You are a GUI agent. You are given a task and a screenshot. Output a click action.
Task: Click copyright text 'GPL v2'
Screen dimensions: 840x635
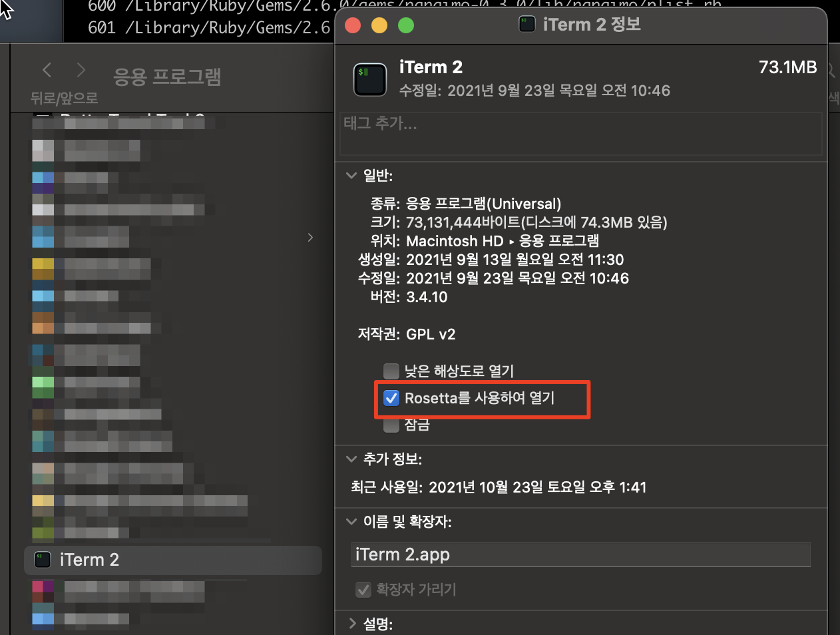[x=431, y=334]
